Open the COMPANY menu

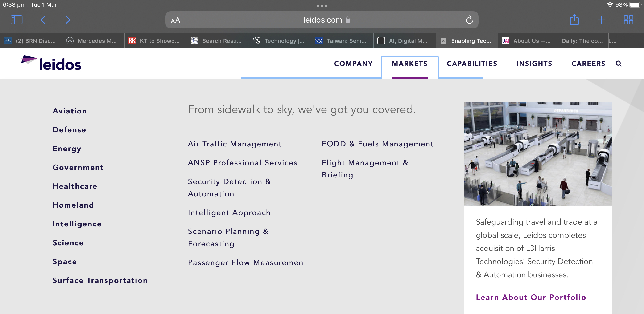pos(353,64)
